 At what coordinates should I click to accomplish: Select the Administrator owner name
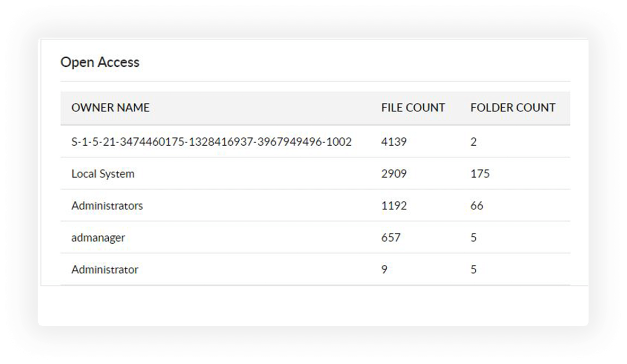[x=104, y=269]
